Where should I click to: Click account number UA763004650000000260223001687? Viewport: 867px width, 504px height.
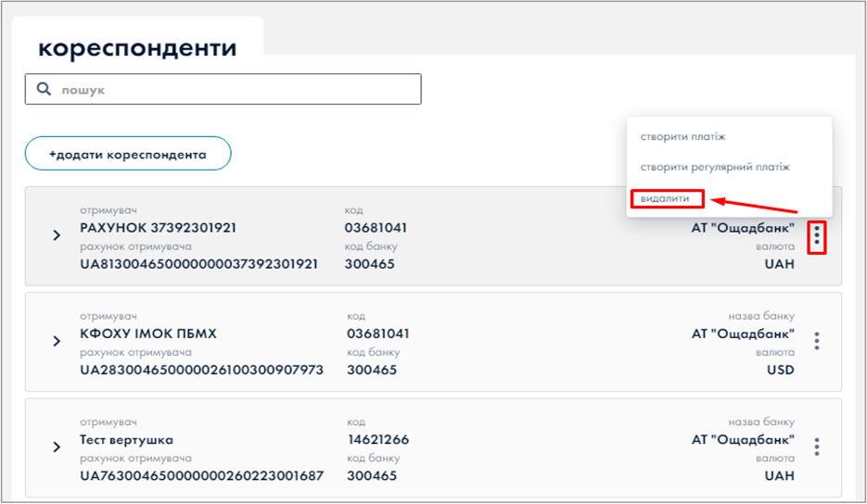point(202,476)
